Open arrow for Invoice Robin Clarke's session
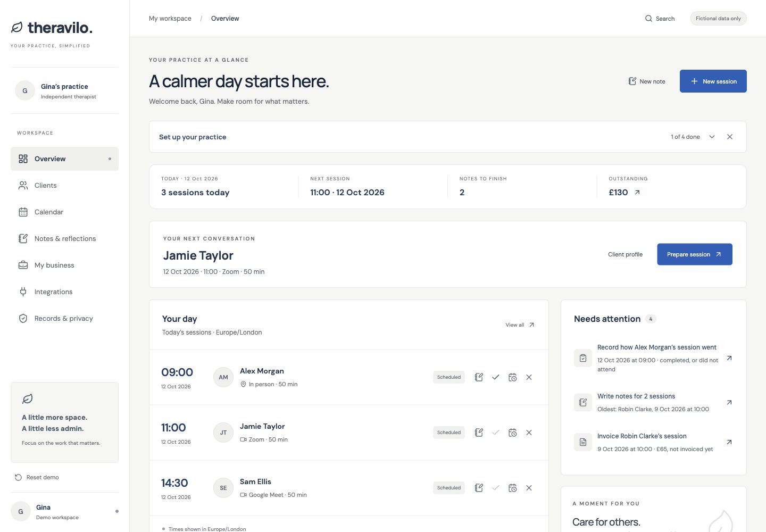 click(x=729, y=442)
